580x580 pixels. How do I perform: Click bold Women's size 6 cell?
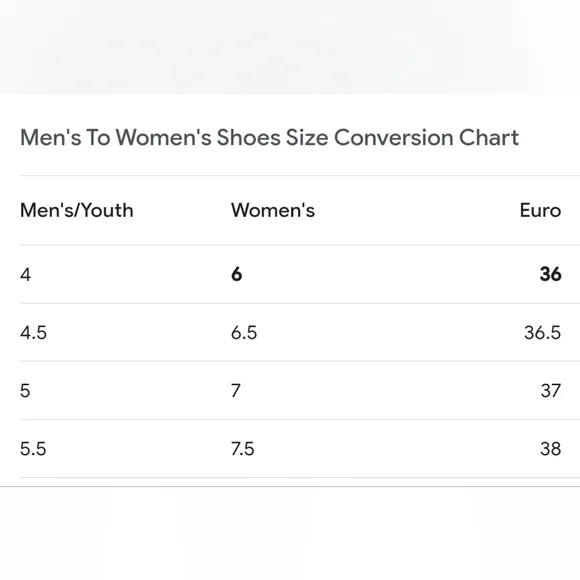237,274
